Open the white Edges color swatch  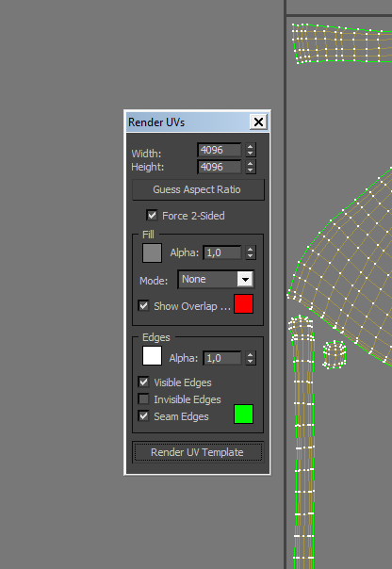click(152, 356)
